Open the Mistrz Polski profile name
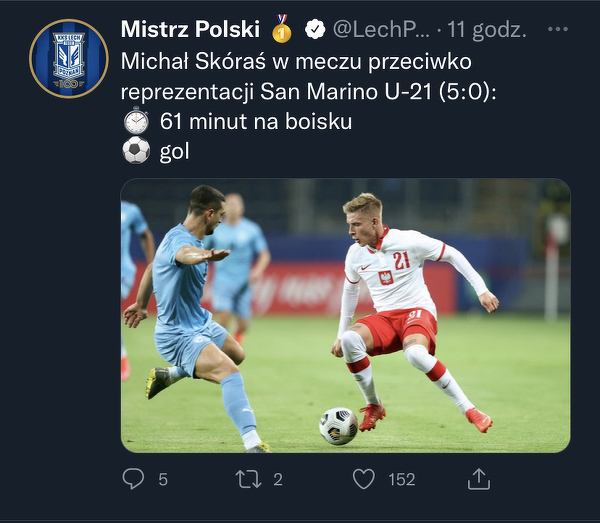This screenshot has height=523, width=600. [x=190, y=29]
